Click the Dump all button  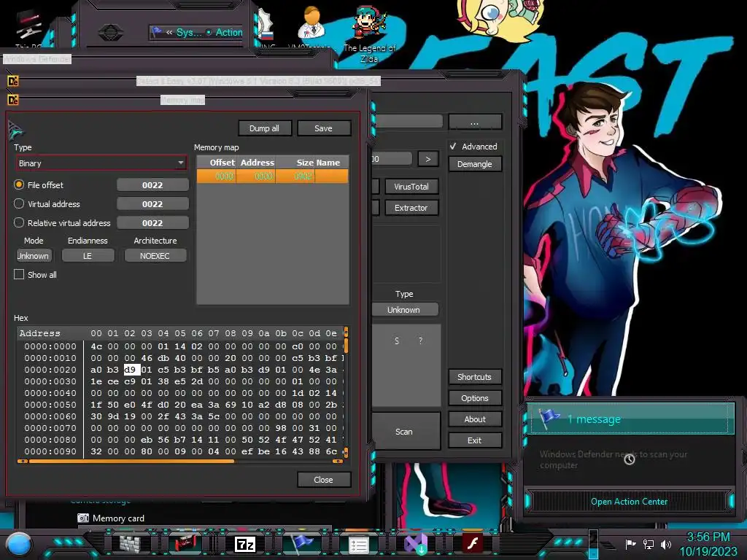(x=264, y=128)
